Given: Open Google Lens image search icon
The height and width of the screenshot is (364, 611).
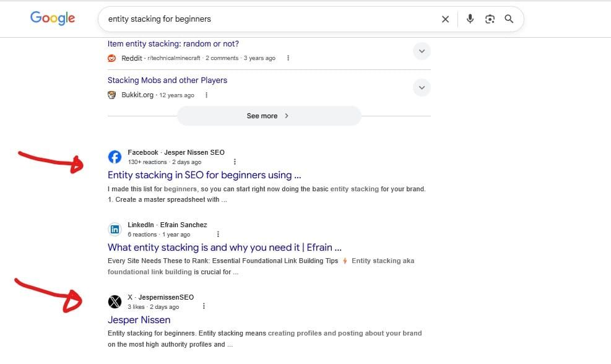Looking at the screenshot, I should coord(490,19).
